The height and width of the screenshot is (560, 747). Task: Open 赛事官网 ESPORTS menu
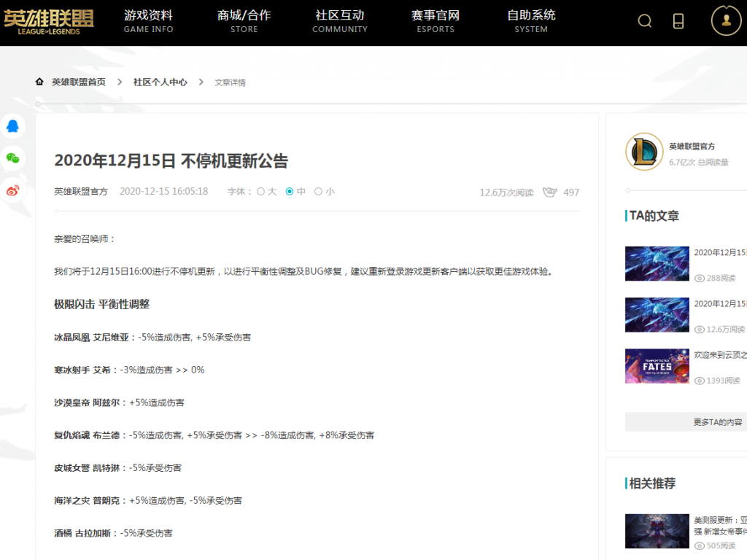[436, 21]
